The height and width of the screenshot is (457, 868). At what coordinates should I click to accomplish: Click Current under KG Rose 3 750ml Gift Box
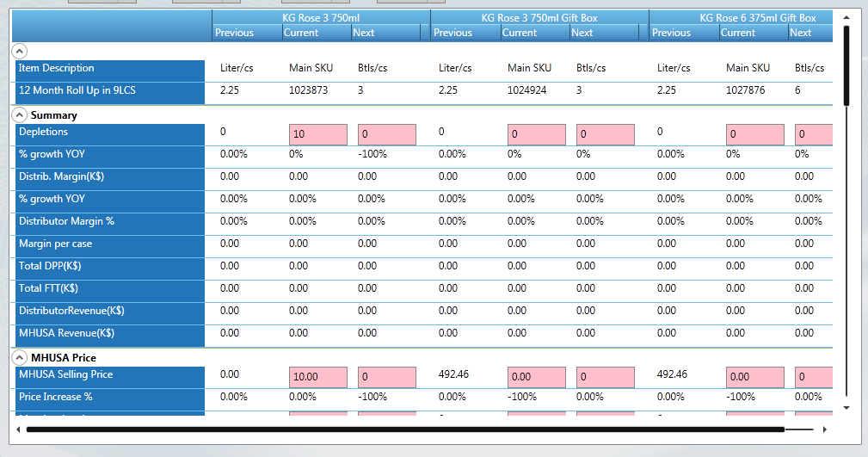coord(535,33)
